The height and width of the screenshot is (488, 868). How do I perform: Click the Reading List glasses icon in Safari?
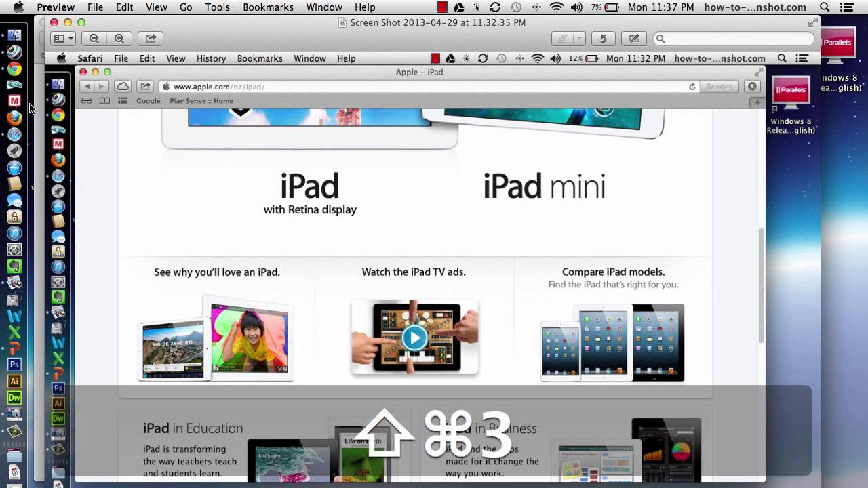[x=86, y=101]
